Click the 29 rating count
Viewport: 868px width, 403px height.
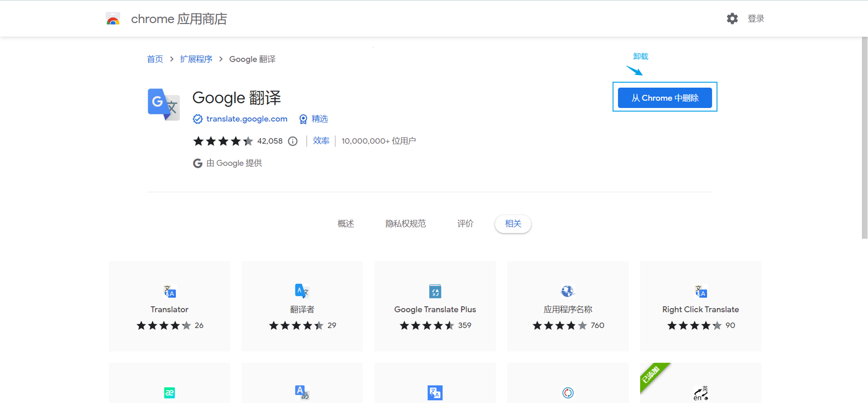pos(332,325)
